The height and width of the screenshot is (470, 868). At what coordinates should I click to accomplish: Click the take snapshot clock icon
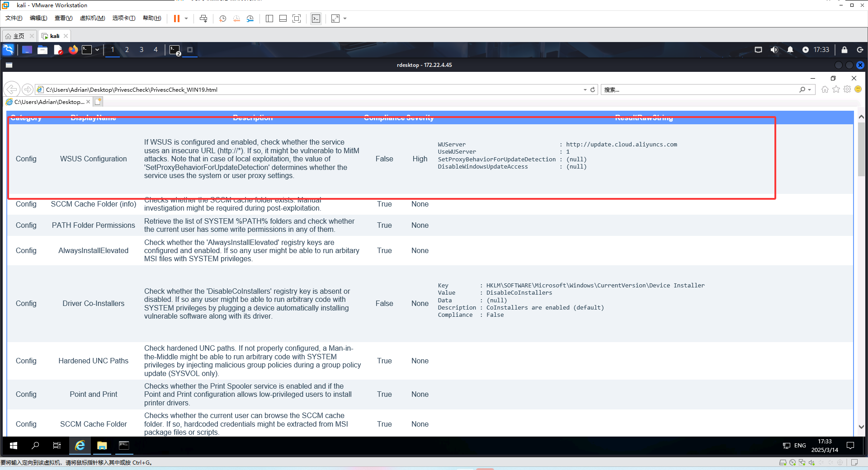[222, 19]
